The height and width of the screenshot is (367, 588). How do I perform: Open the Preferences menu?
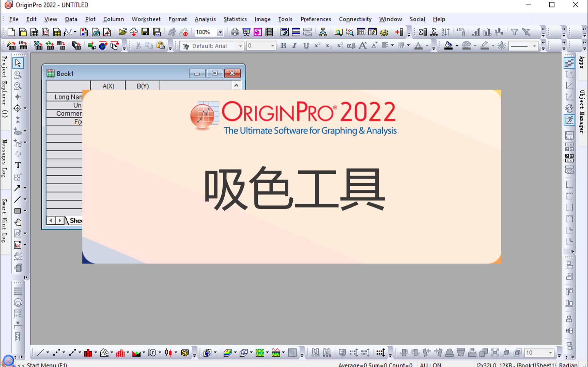pos(316,19)
